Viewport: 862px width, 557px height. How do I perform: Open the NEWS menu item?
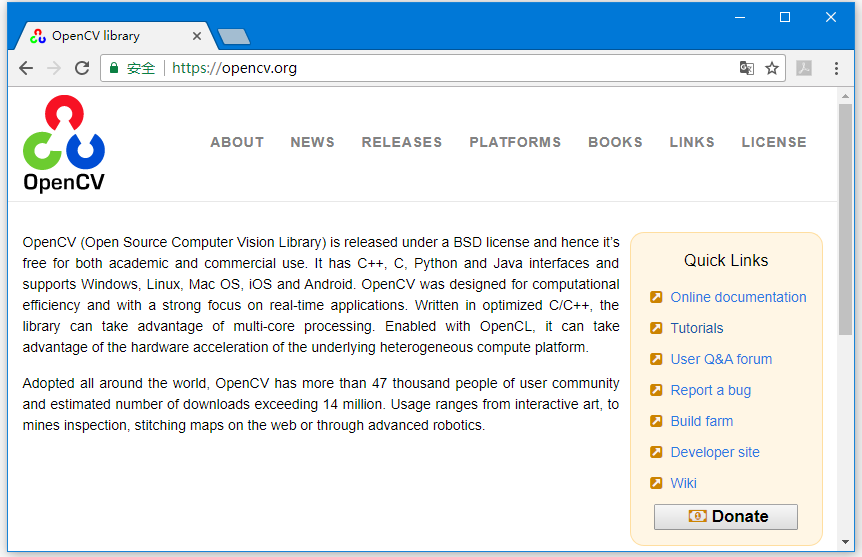pos(312,142)
